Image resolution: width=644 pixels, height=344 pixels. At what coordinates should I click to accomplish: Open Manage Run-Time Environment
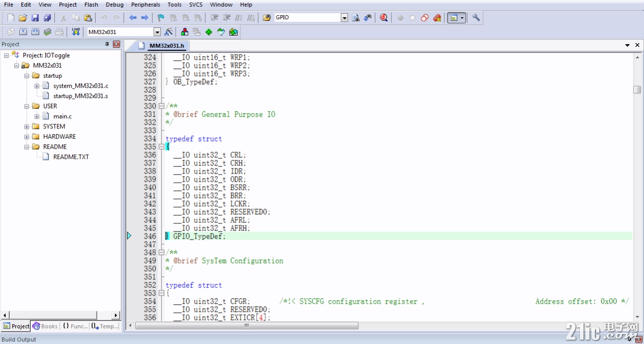pos(209,32)
